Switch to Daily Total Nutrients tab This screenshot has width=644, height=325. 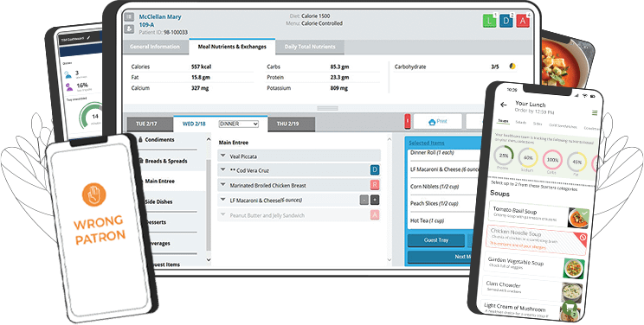[x=310, y=47]
